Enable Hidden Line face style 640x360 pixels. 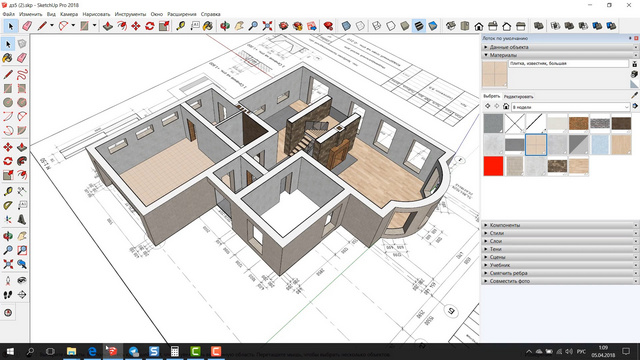(x=391, y=26)
